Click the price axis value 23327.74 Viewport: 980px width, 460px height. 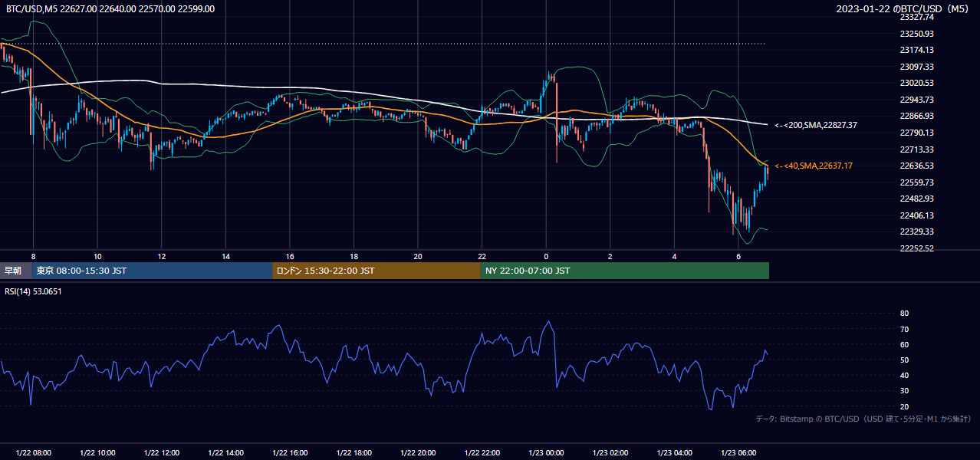click(x=916, y=17)
